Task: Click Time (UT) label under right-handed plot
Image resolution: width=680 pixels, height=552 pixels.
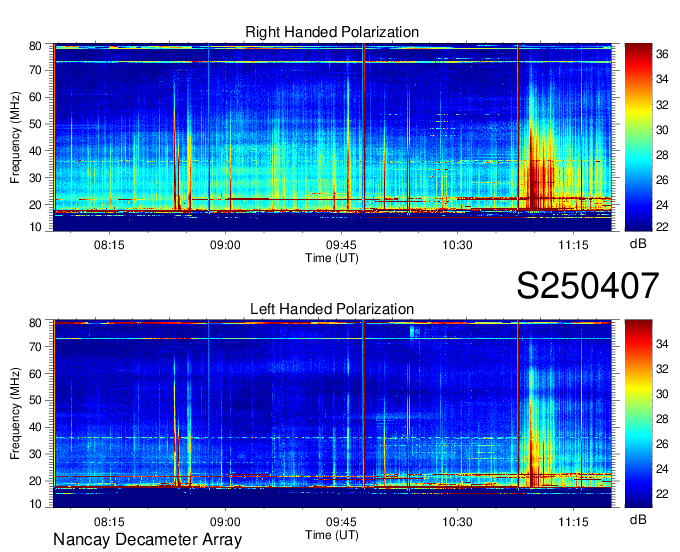Action: click(332, 258)
